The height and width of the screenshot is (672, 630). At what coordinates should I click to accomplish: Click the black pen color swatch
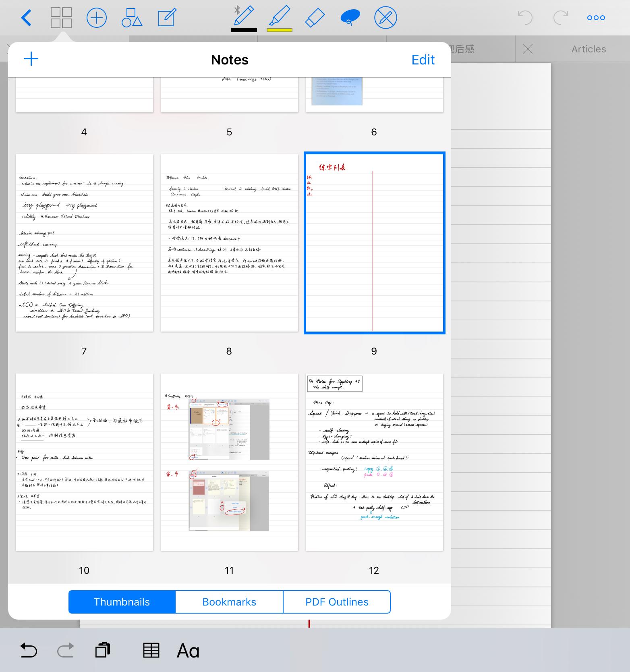click(x=244, y=30)
